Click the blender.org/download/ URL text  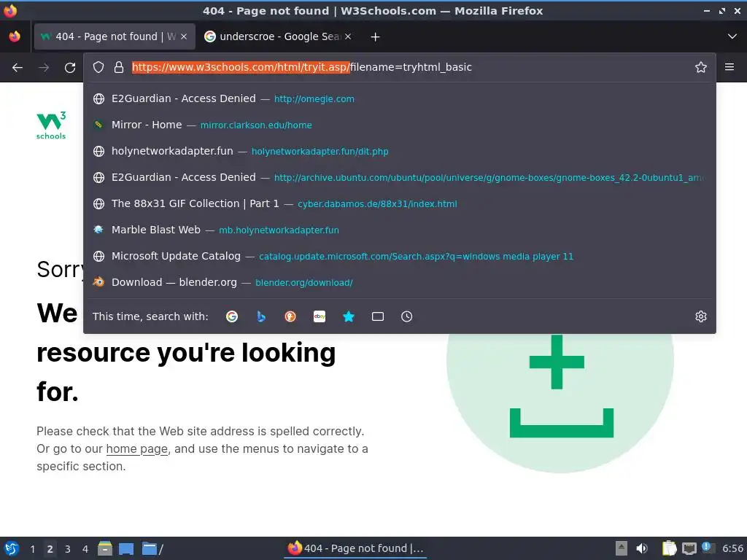304,283
